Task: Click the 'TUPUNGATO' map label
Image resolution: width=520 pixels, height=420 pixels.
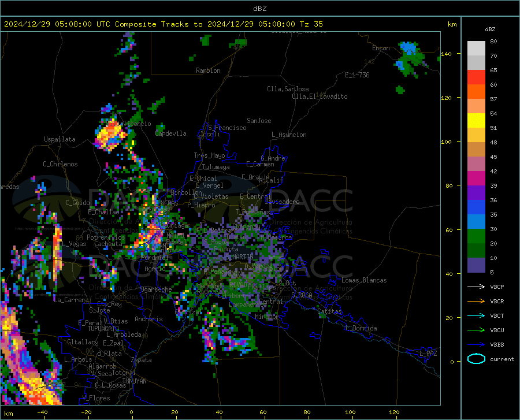Action: (x=103, y=329)
